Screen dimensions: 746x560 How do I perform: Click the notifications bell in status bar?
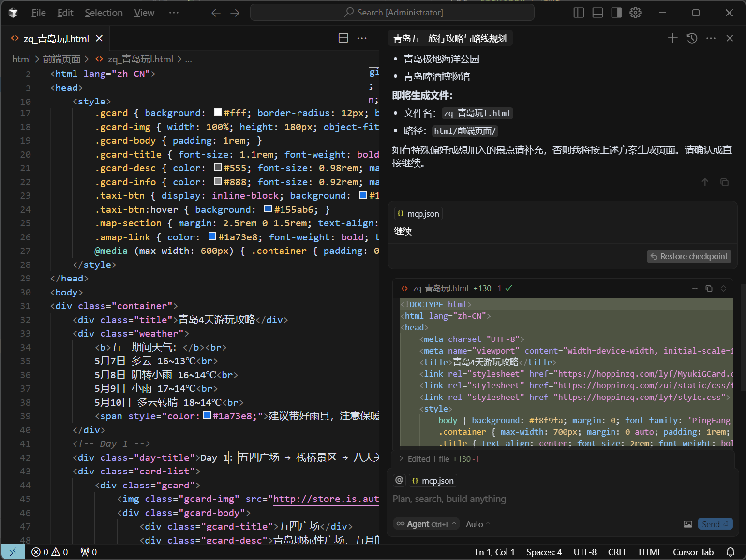point(731,552)
